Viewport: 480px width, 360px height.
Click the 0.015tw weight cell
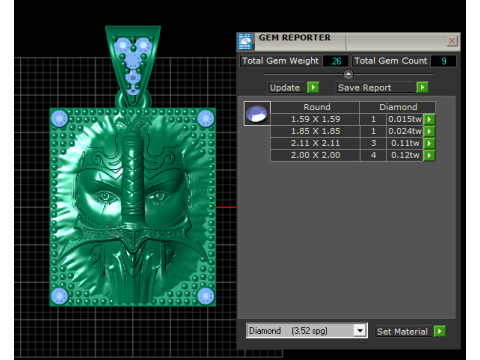(405, 119)
